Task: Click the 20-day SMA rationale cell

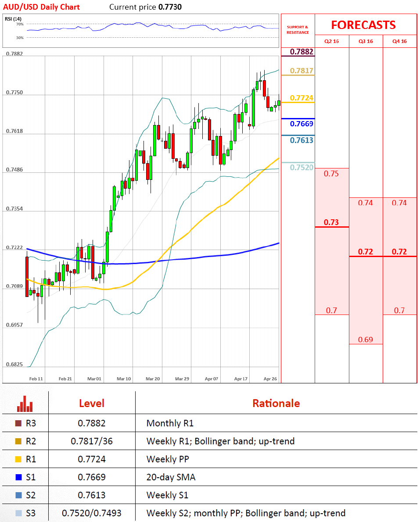Action: tap(171, 477)
